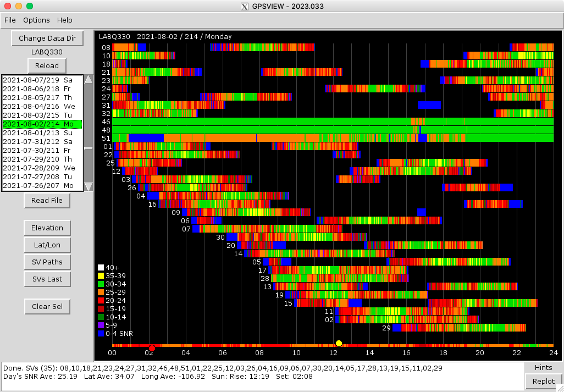Image resolution: width=564 pixels, height=392 pixels.
Task: Click the red sunset marker on timeline
Action: click(x=152, y=348)
